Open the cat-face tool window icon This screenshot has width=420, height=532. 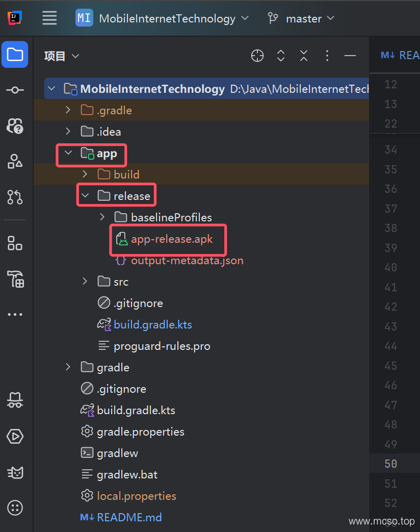(x=15, y=472)
